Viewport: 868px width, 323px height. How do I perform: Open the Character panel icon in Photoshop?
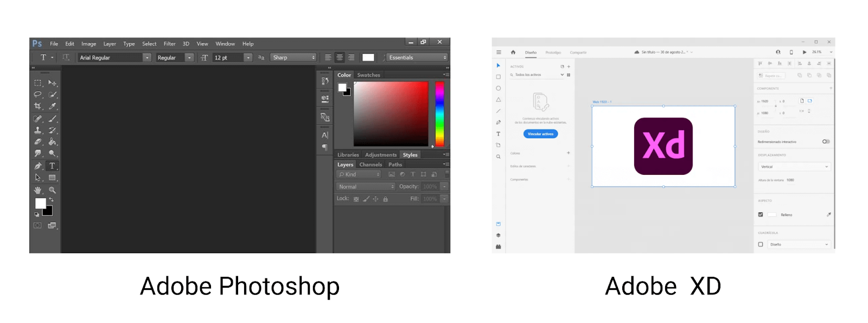pyautogui.click(x=325, y=135)
